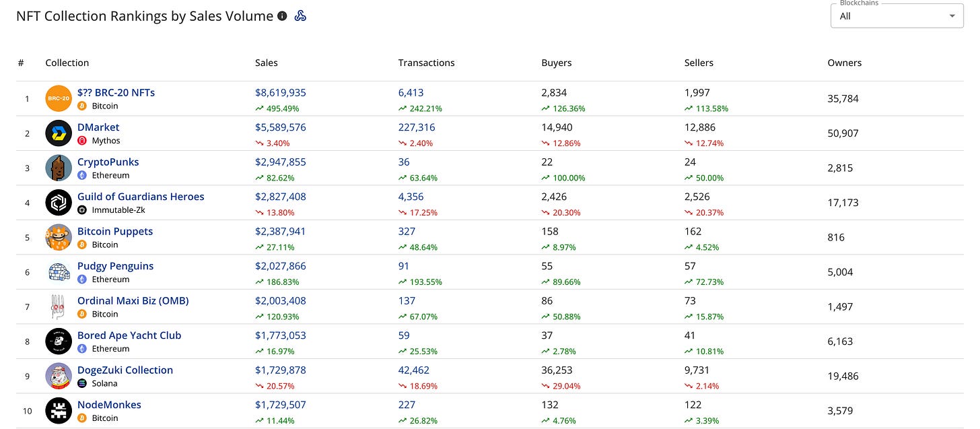Click the Mythos blockchain label
Viewport: 980px width, 429px height.
click(106, 141)
